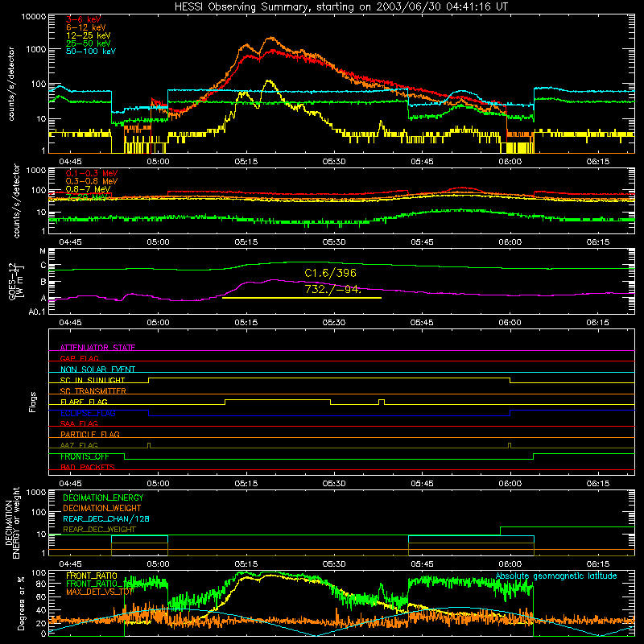Click the 0.3-0.8 MeV legend label
The width and height of the screenshot is (644, 644).
(92, 181)
